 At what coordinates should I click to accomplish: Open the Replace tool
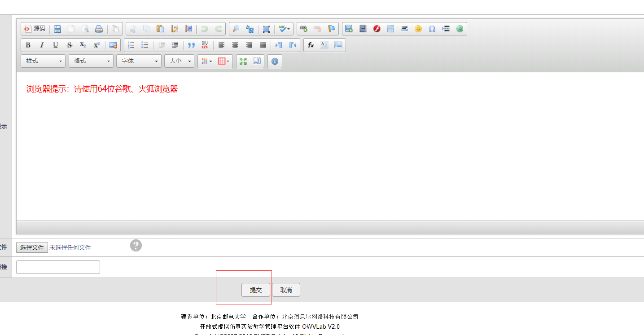tap(250, 29)
